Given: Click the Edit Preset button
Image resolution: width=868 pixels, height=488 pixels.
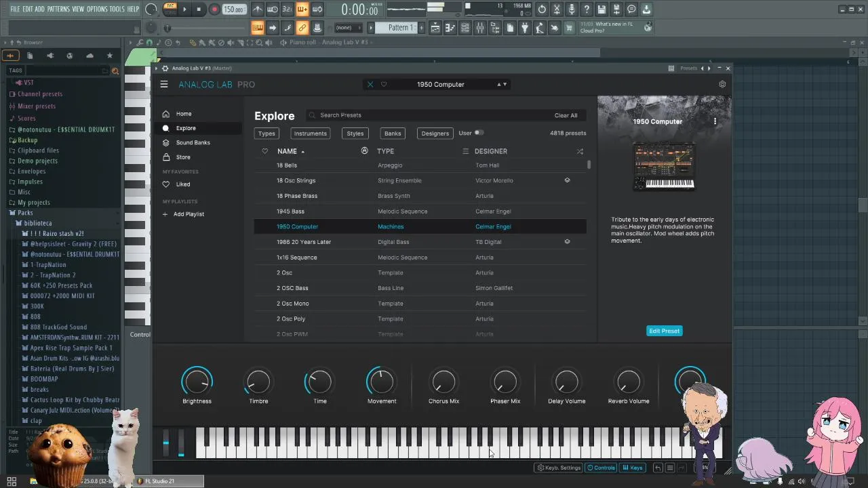Looking at the screenshot, I should [664, 331].
